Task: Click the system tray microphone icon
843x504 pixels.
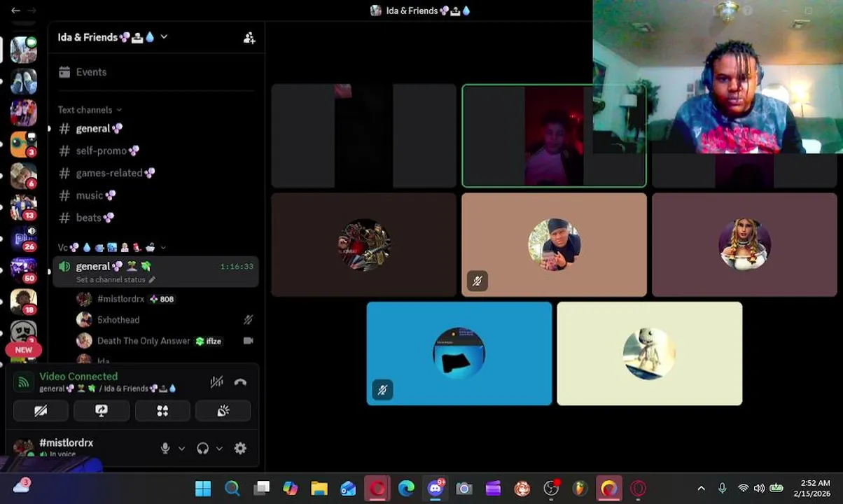Action: (722, 489)
